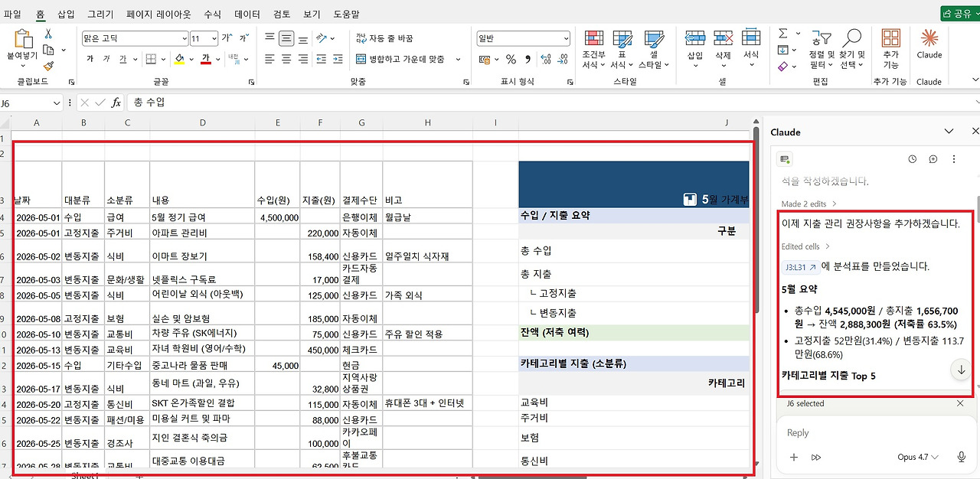Toggle italic 가 formatting
This screenshot has width=980, height=479.
click(x=106, y=59)
